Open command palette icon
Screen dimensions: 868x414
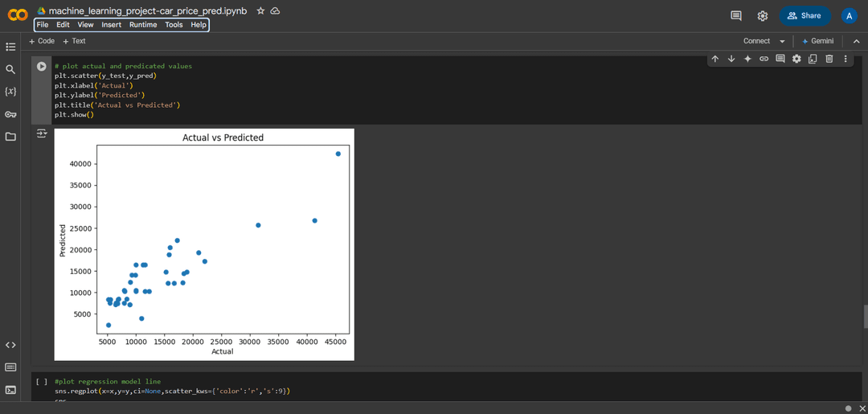pyautogui.click(x=10, y=367)
